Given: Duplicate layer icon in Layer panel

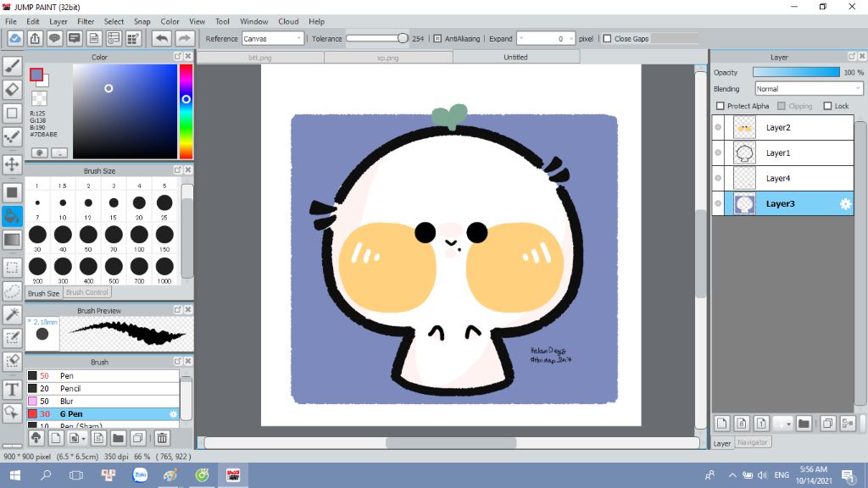Looking at the screenshot, I should click(828, 424).
